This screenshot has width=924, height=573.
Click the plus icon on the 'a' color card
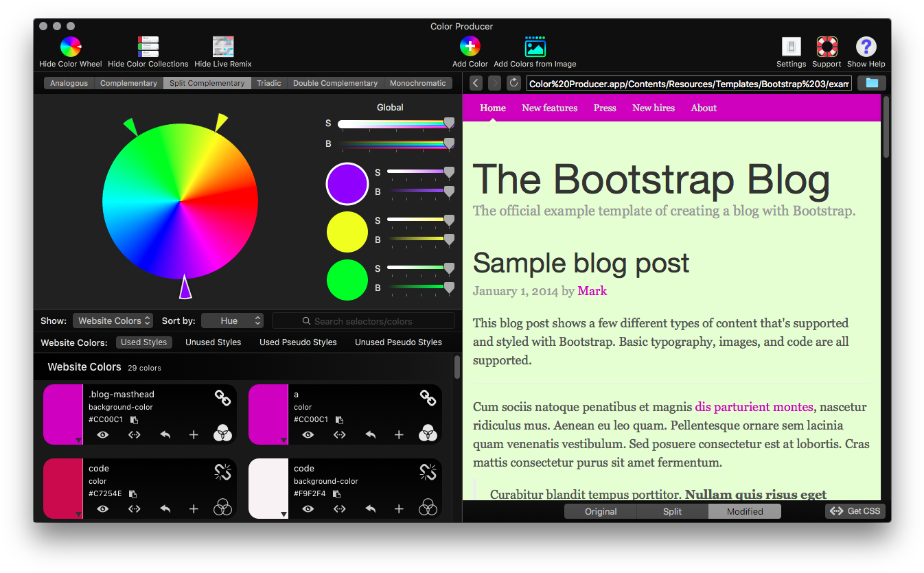pyautogui.click(x=399, y=434)
